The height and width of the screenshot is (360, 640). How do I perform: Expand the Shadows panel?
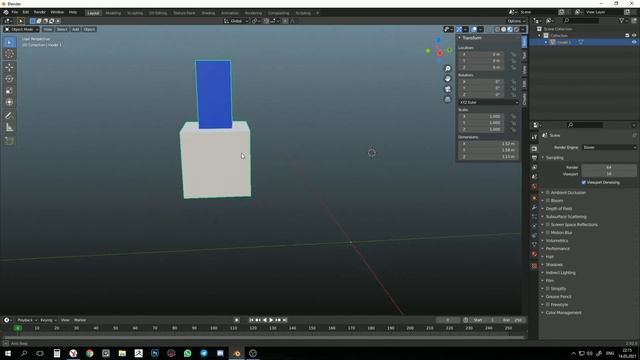(553, 264)
